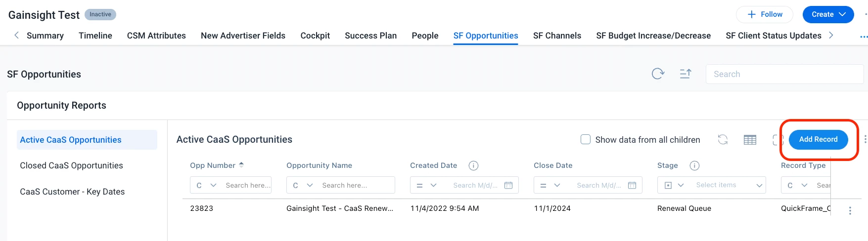Select the SF Opportunities tab
This screenshot has height=241, width=868.
point(486,36)
